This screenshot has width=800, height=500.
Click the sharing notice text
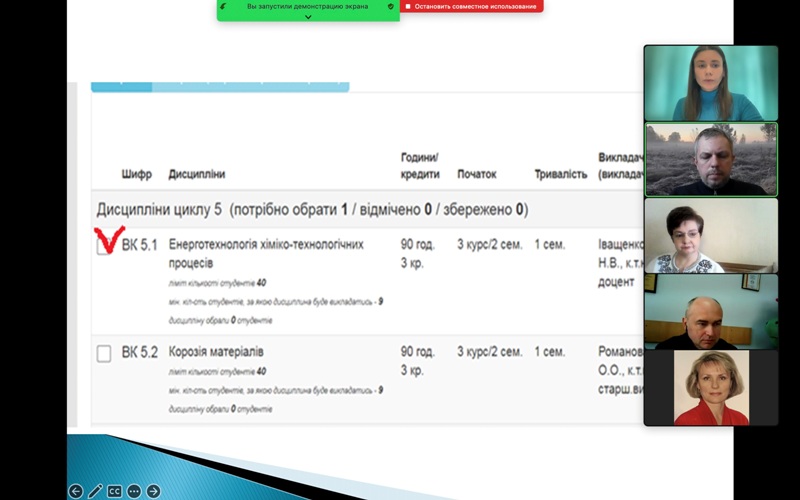pyautogui.click(x=307, y=7)
